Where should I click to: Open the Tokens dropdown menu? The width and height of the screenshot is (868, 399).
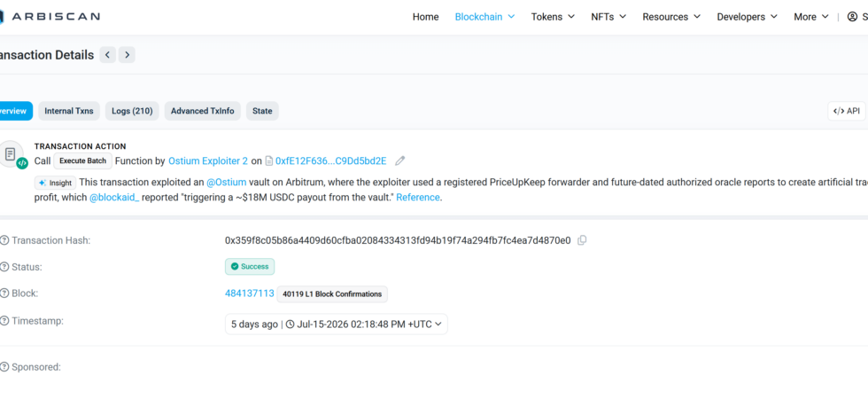[553, 17]
